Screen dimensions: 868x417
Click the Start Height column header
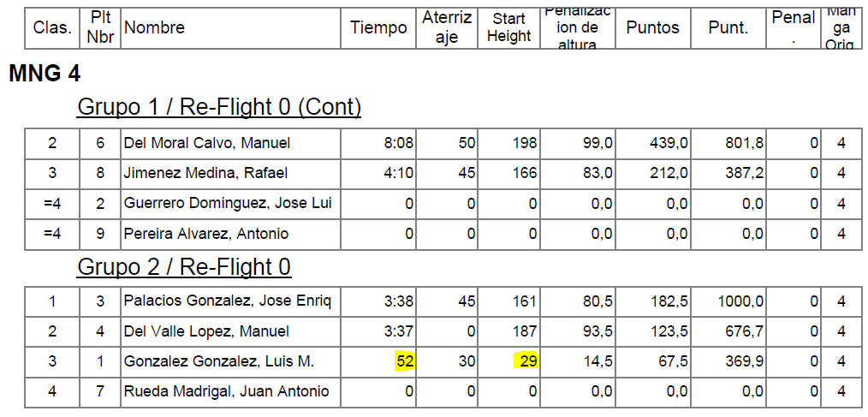(x=508, y=27)
